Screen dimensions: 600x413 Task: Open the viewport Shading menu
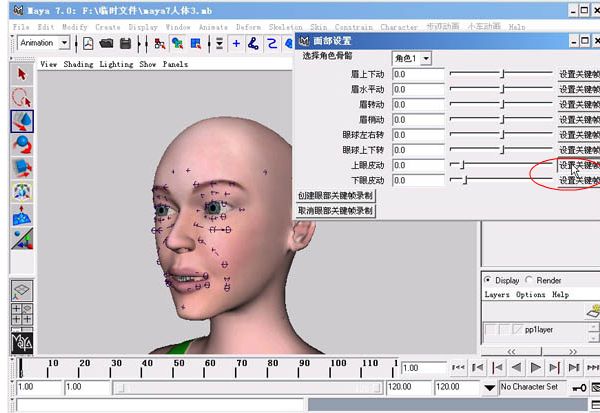(78, 64)
